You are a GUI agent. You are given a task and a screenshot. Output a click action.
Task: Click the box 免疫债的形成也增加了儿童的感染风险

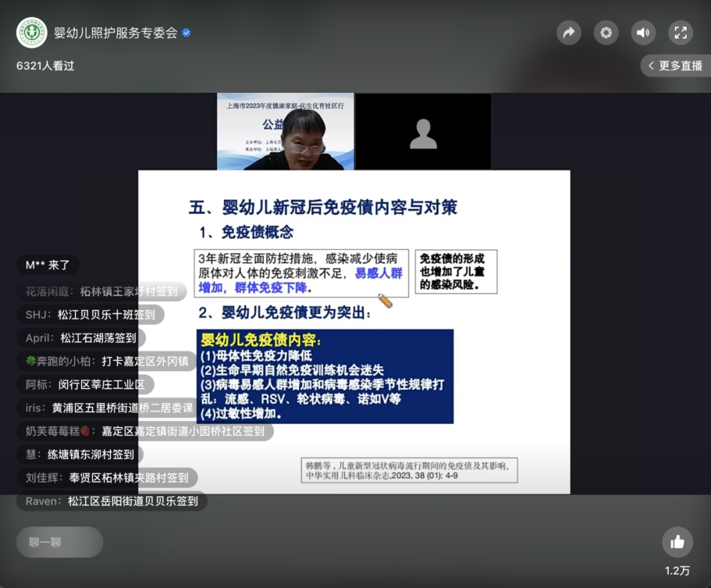tap(456, 271)
